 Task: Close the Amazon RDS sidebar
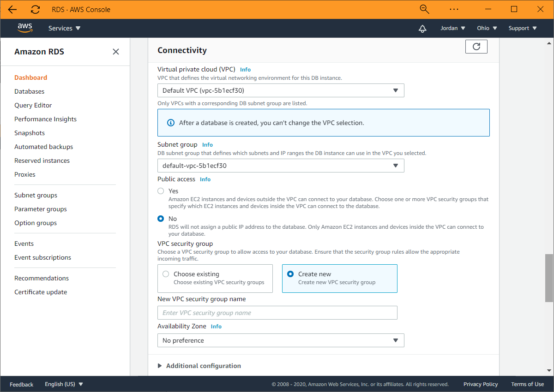[x=116, y=52]
